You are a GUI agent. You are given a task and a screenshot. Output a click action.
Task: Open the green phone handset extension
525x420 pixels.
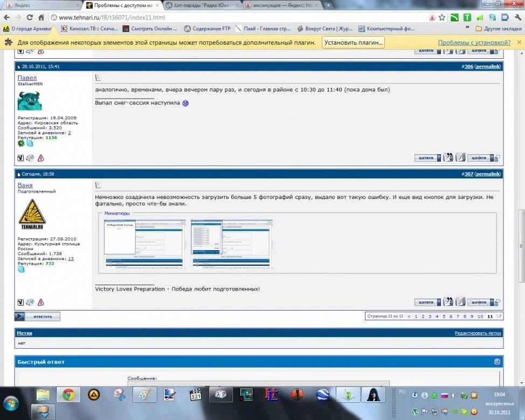click(x=454, y=17)
